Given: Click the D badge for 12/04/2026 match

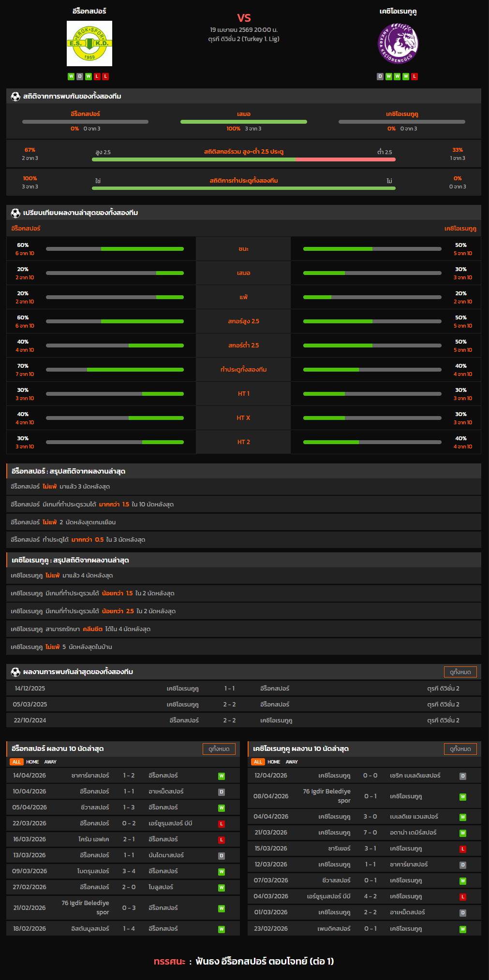Looking at the screenshot, I should (463, 776).
